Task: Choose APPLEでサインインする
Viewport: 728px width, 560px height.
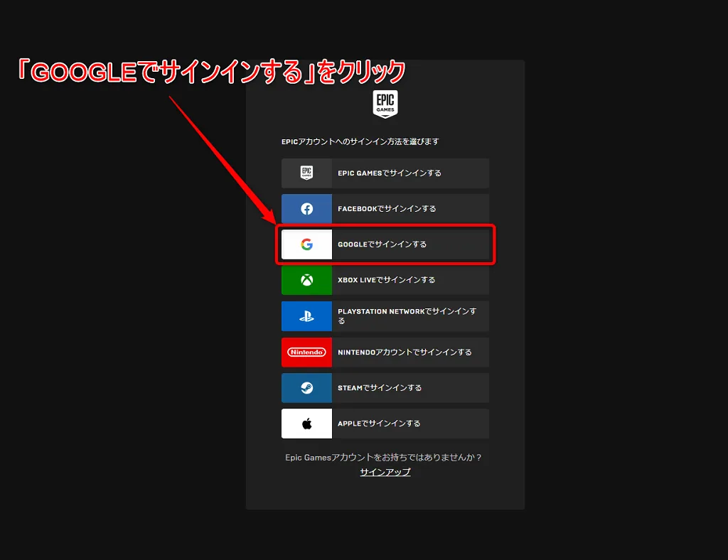Action: point(385,423)
